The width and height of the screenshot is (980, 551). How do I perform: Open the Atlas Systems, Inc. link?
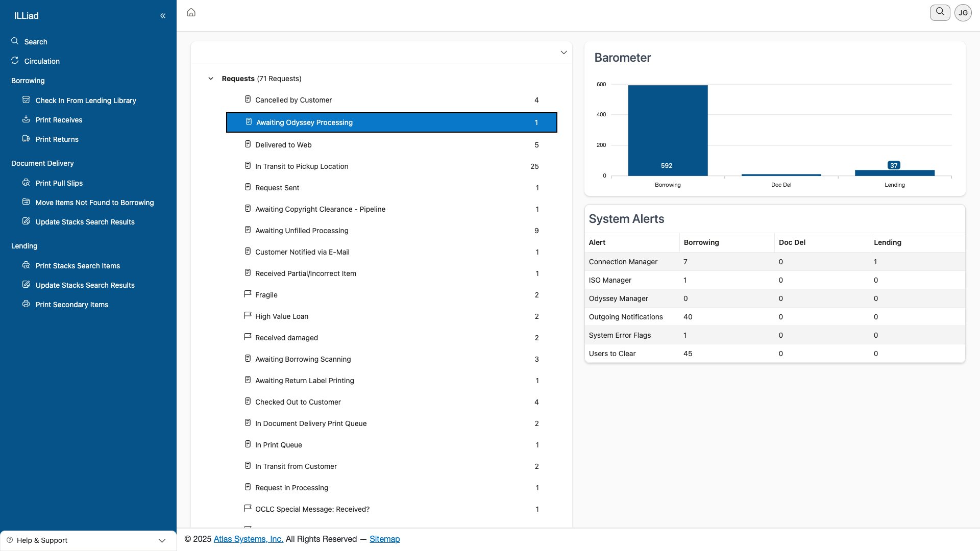(x=248, y=539)
